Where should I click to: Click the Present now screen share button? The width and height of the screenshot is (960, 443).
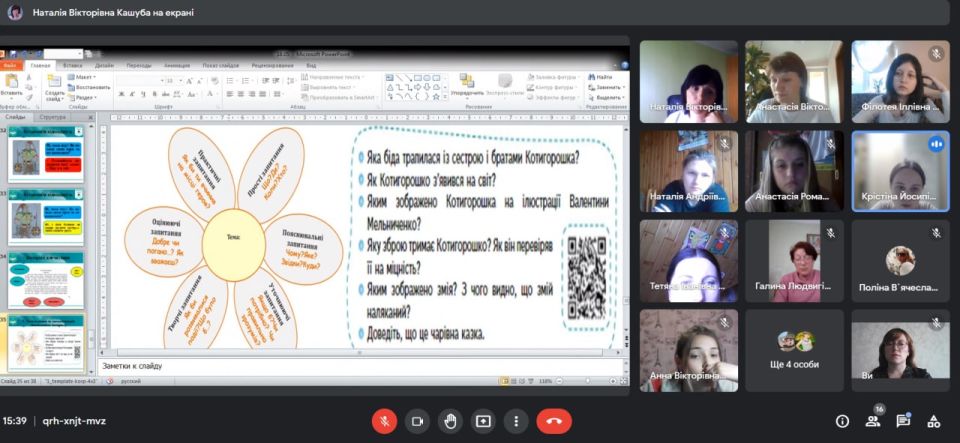tap(483, 421)
